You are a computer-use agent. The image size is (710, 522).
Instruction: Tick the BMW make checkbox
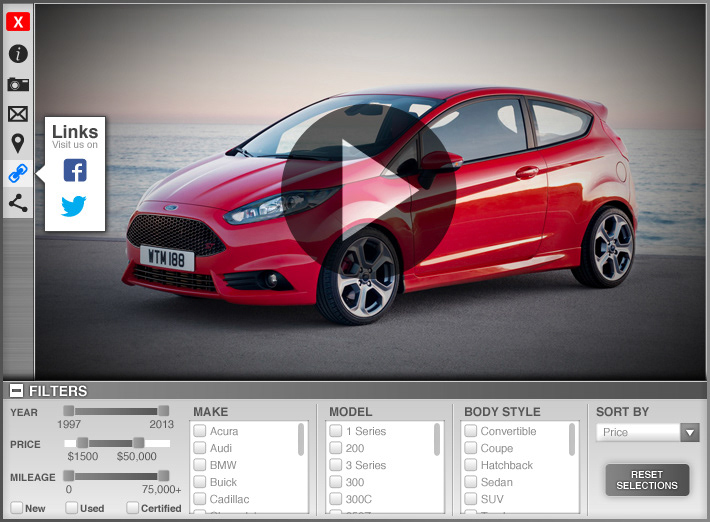click(200, 465)
